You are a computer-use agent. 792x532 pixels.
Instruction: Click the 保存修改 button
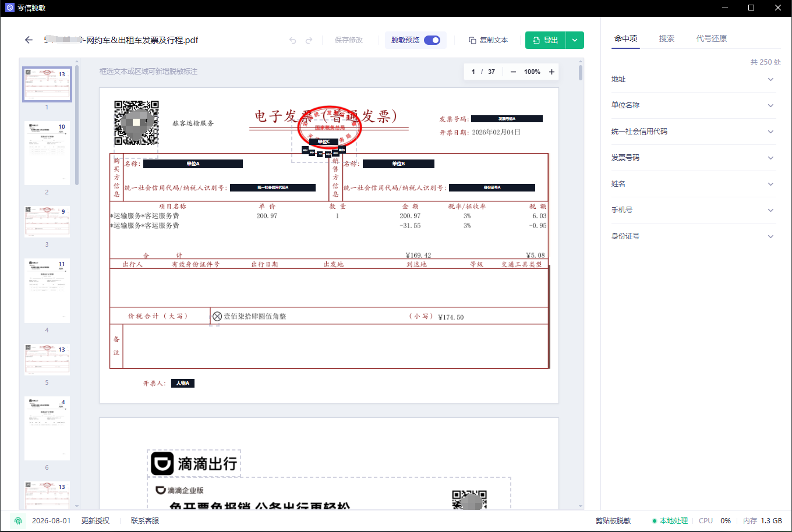coord(349,40)
